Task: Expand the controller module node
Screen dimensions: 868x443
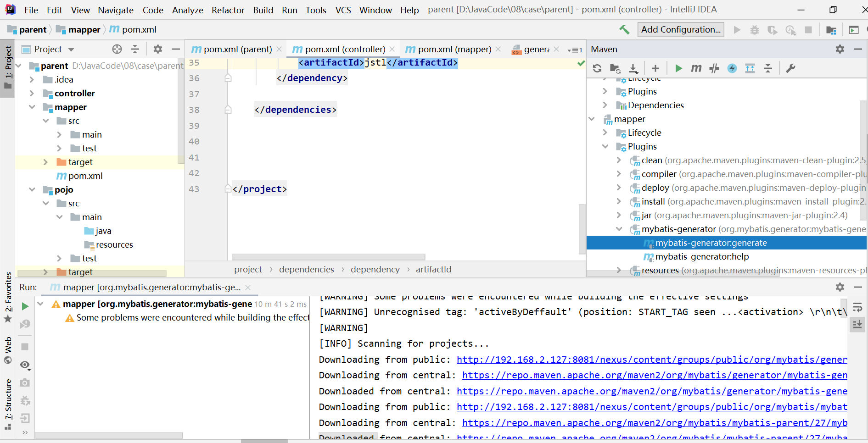Action: [32, 93]
